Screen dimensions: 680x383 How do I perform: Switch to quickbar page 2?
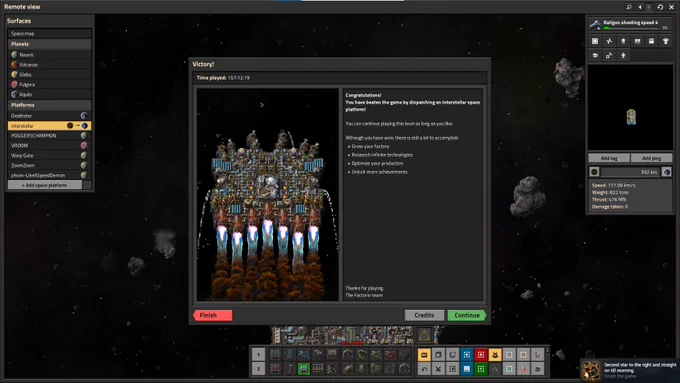[x=258, y=369]
